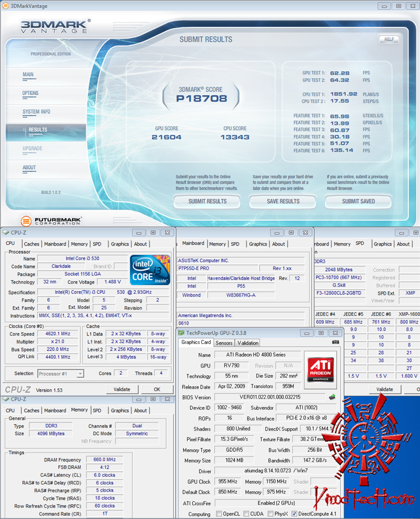Click the ATI CrossFire field Enabled (2 GPUs)
This screenshot has width=420, height=519.
[276, 503]
